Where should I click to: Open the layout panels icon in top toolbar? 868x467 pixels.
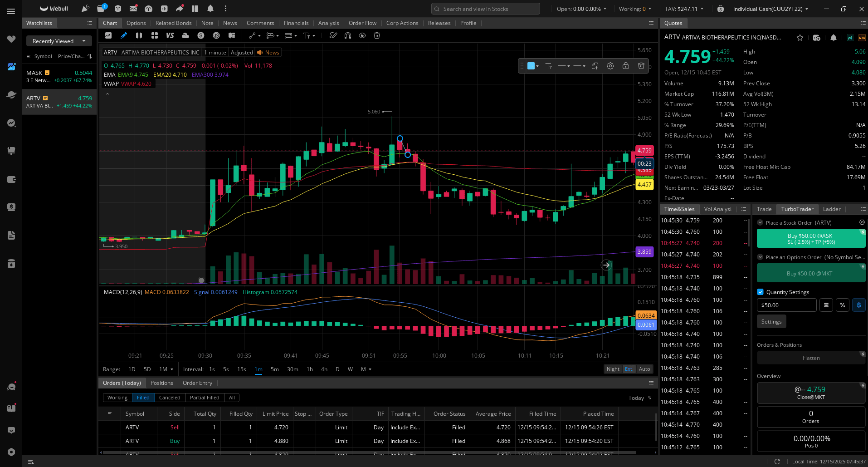(195, 9)
